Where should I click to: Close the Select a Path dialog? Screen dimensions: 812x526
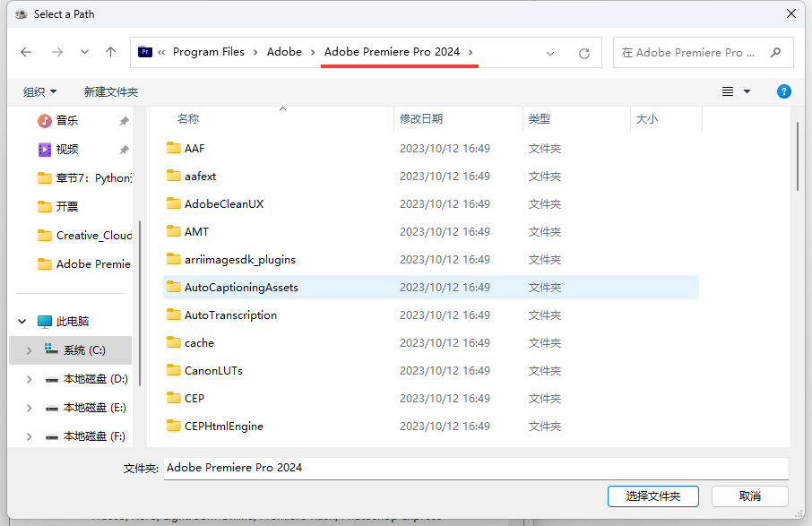coord(791,14)
